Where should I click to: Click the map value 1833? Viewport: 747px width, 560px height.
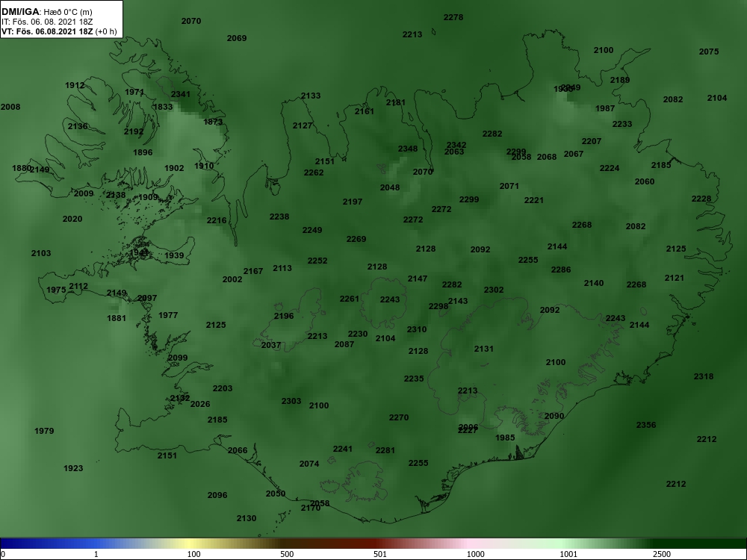[x=163, y=107]
